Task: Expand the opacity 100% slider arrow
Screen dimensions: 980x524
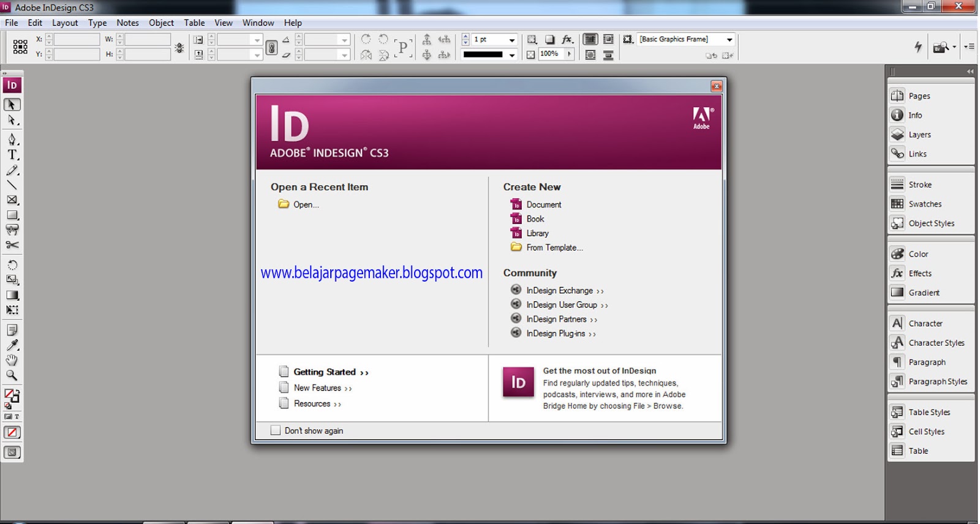Action: click(x=569, y=54)
